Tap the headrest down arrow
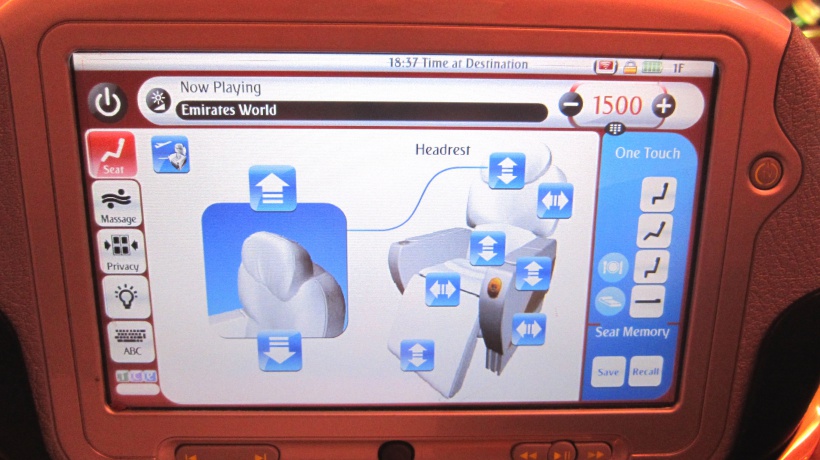This screenshot has height=460, width=820. click(279, 351)
